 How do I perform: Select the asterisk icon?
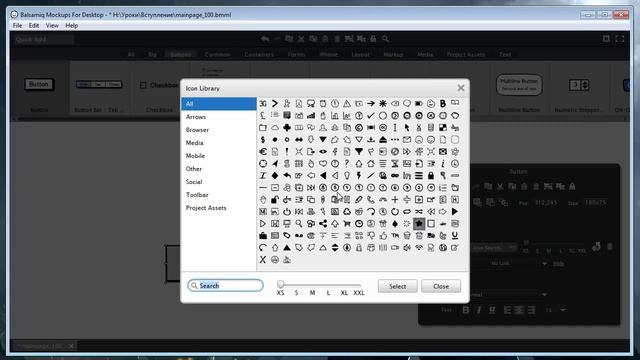point(382,104)
